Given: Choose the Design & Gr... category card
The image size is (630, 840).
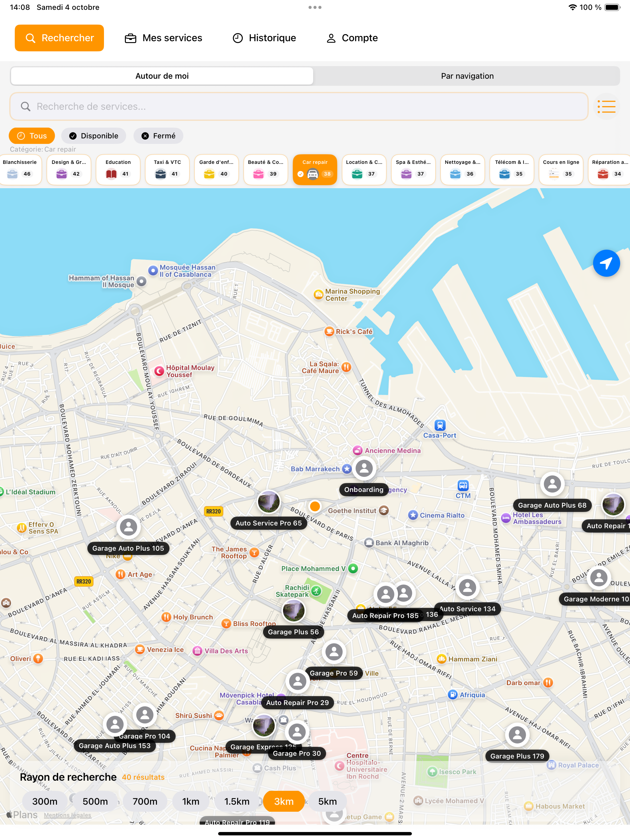Looking at the screenshot, I should click(69, 169).
